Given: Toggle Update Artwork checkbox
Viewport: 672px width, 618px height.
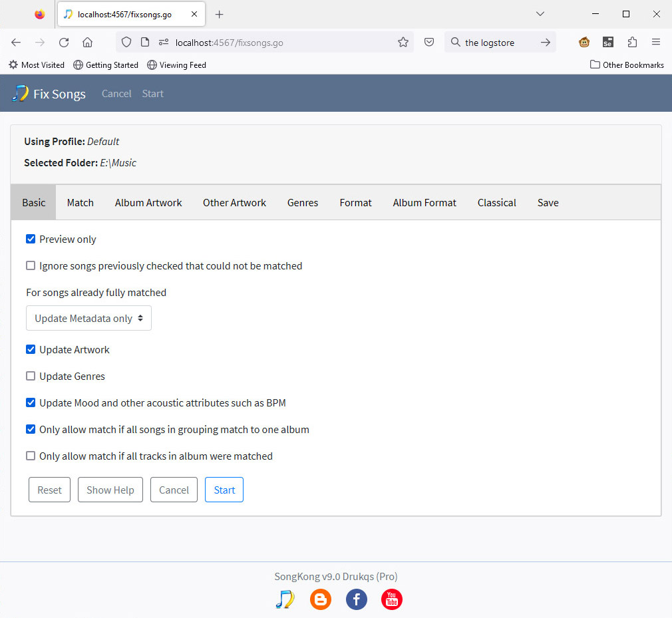Looking at the screenshot, I should click(31, 349).
